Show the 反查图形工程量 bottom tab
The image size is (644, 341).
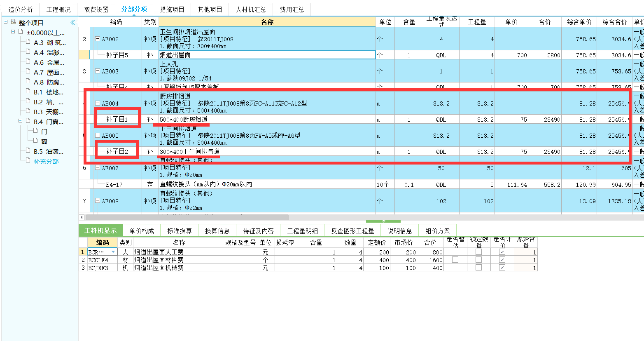[x=353, y=231]
